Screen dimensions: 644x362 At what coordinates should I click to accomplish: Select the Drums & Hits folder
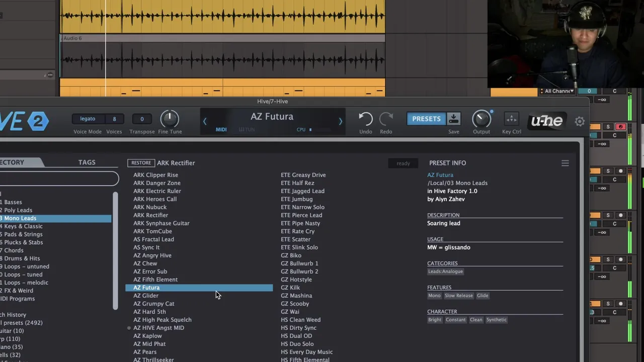[x=55, y=258]
